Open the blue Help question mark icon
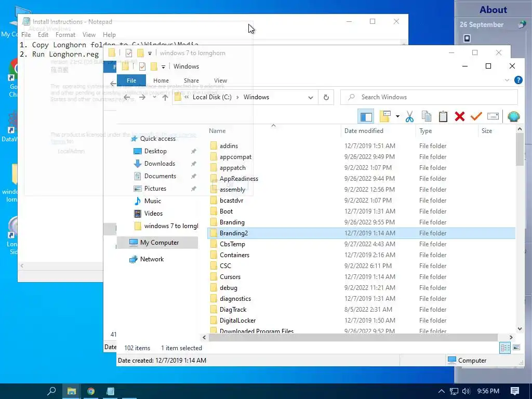Screen dimensions: 532x399 coord(518,80)
